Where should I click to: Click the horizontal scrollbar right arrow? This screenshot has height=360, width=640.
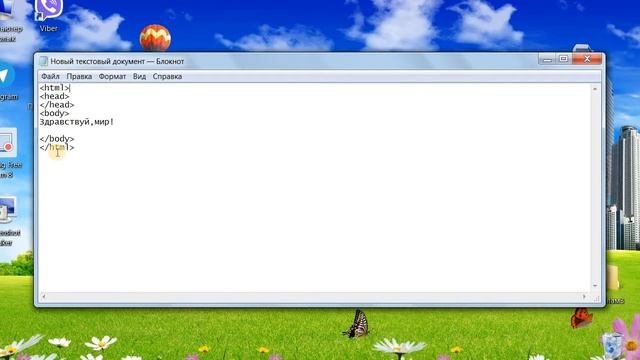(584, 297)
